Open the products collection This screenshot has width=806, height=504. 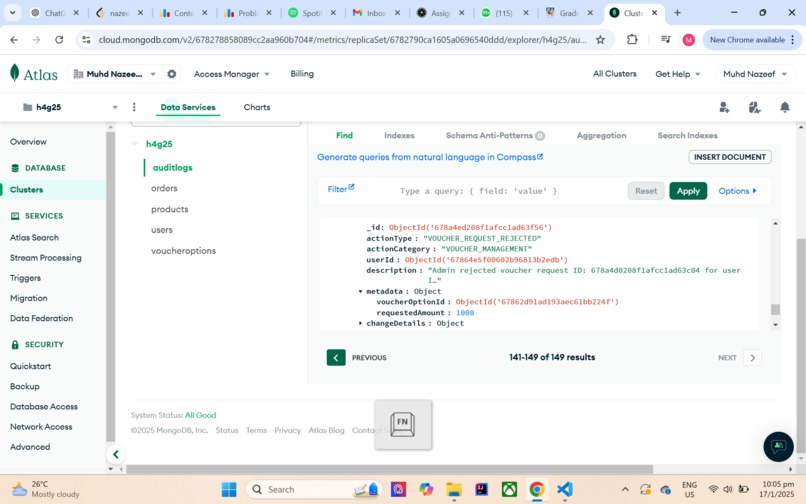point(170,209)
